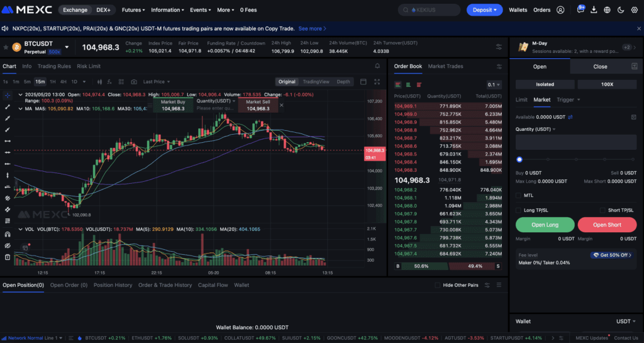Open chart layout grid icon
This screenshot has width=644, height=343.
tap(121, 82)
